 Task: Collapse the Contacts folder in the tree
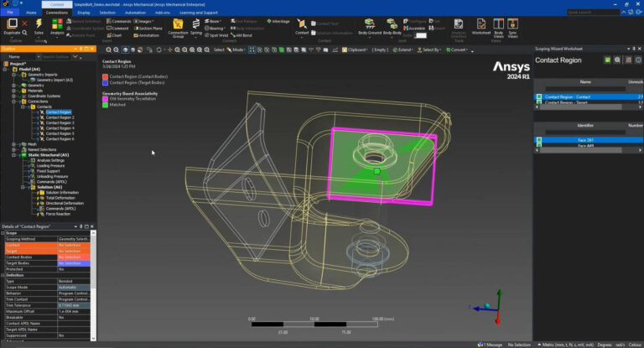pyautogui.click(x=23, y=106)
